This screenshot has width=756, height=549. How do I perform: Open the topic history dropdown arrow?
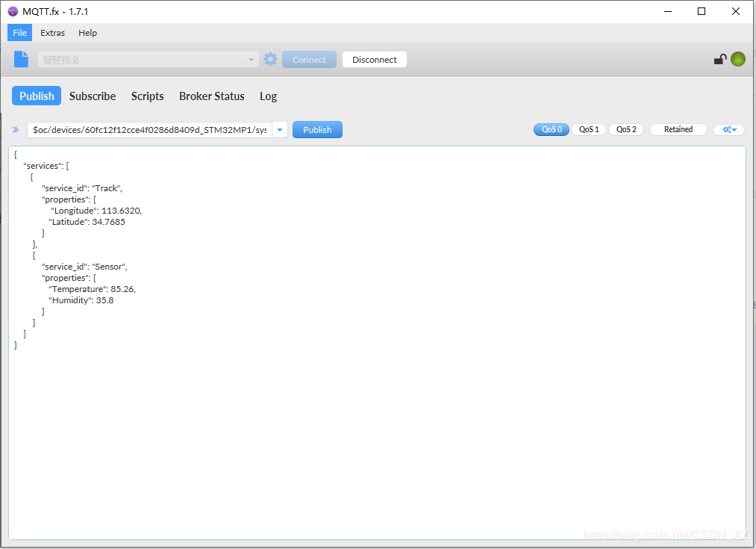click(280, 129)
